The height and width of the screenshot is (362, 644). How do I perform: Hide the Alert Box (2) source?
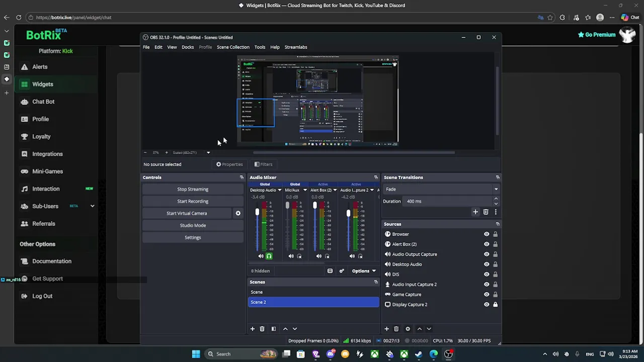click(487, 244)
